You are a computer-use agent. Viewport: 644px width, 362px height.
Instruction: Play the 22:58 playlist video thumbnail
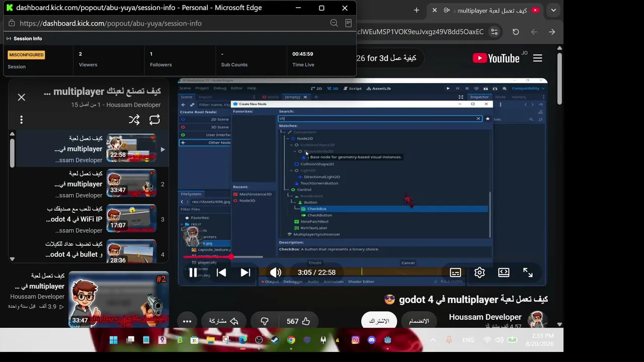(131, 149)
